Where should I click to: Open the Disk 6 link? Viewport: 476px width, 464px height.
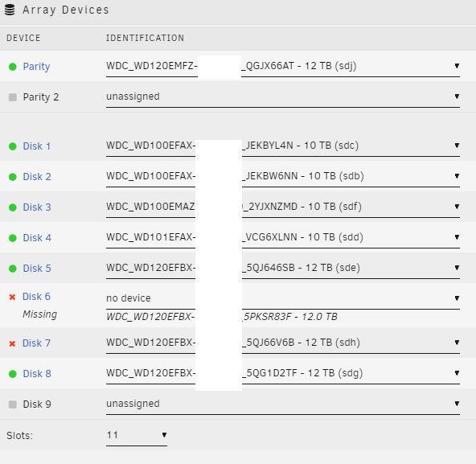36,297
